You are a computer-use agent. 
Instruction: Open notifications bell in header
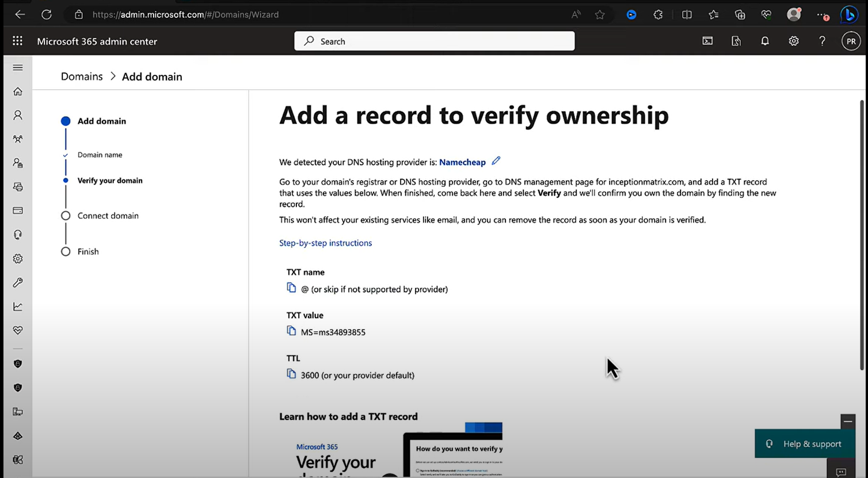(765, 41)
